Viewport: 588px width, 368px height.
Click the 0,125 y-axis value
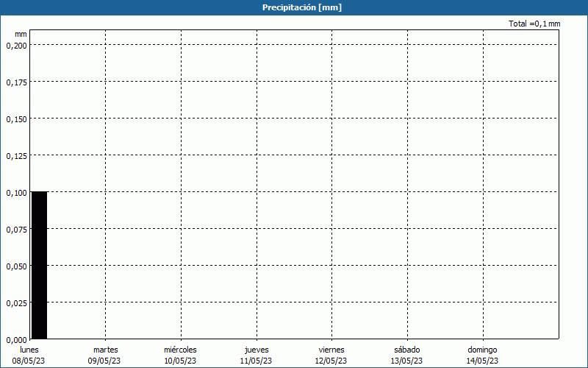[17, 156]
